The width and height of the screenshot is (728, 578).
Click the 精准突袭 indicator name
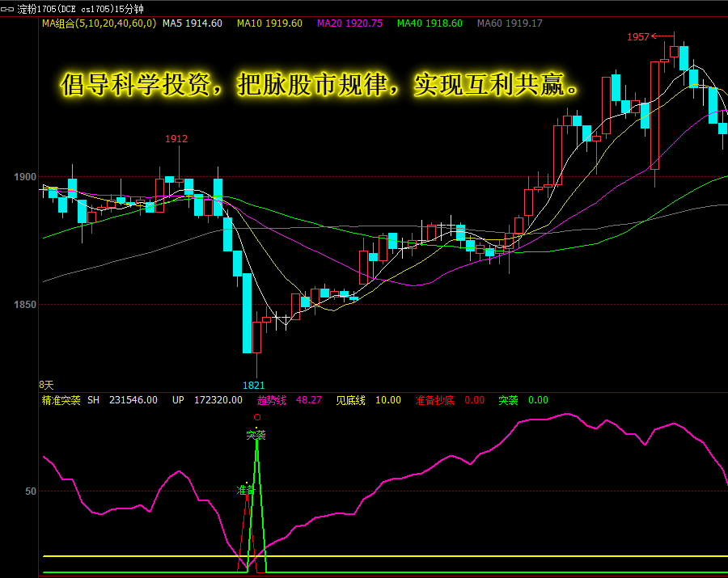pos(61,400)
